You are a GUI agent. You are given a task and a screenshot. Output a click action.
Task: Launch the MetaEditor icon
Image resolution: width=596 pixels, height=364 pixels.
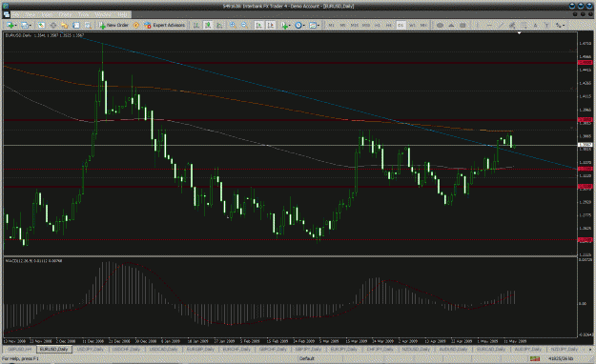136,25
